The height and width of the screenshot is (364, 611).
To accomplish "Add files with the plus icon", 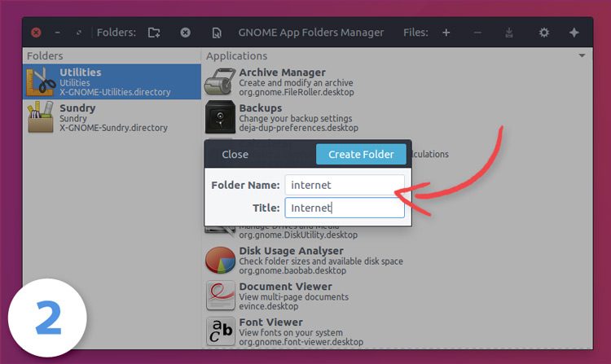I will click(446, 33).
